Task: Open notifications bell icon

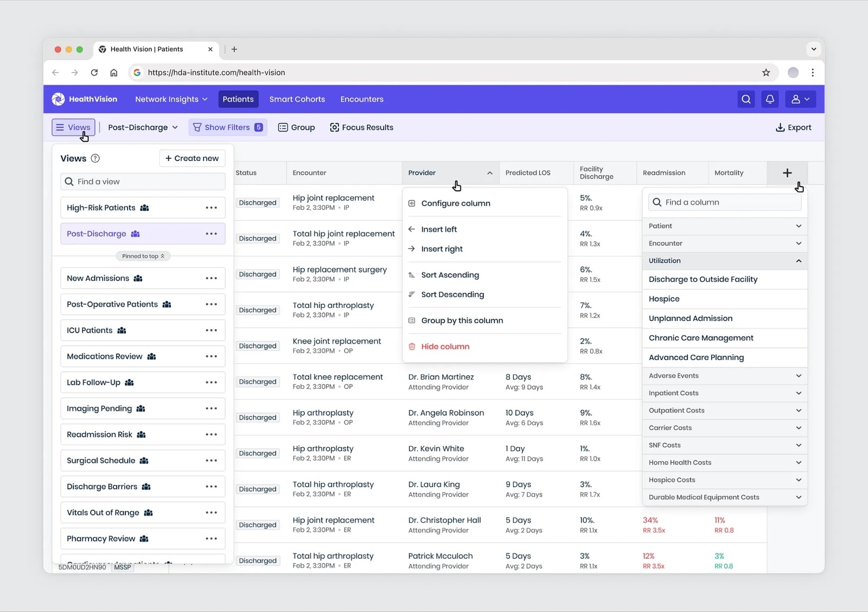Action: 770,99
